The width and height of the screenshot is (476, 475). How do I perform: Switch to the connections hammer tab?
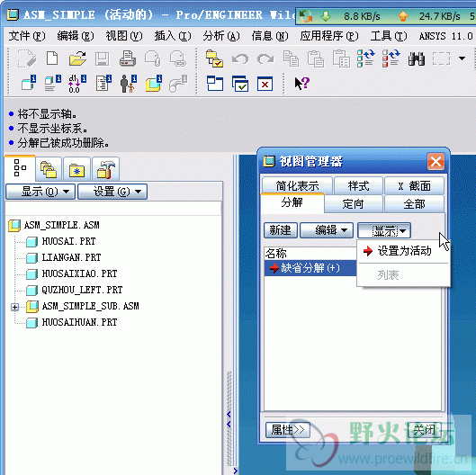point(105,169)
